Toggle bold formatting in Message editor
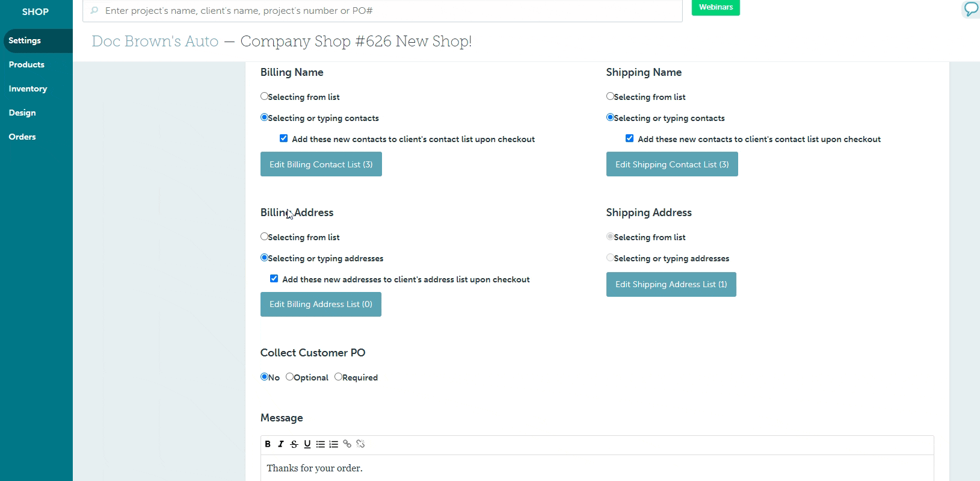The width and height of the screenshot is (980, 481). coord(268,444)
